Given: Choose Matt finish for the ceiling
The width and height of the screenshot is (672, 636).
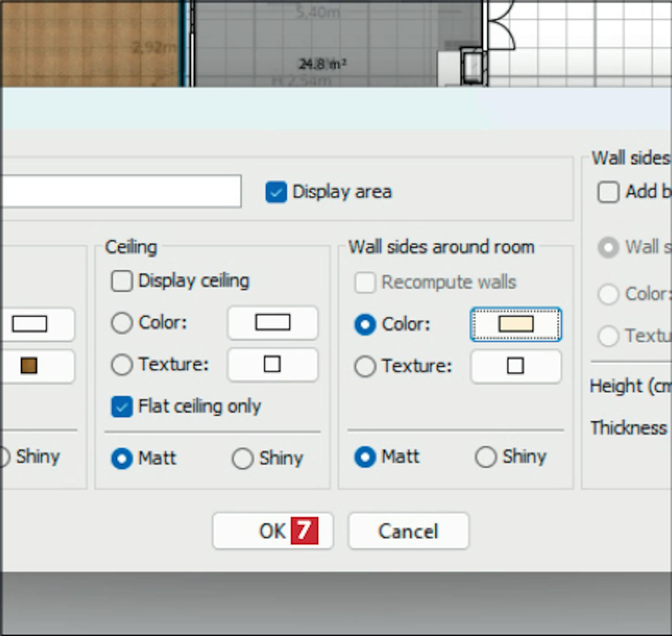Looking at the screenshot, I should coord(122,459).
